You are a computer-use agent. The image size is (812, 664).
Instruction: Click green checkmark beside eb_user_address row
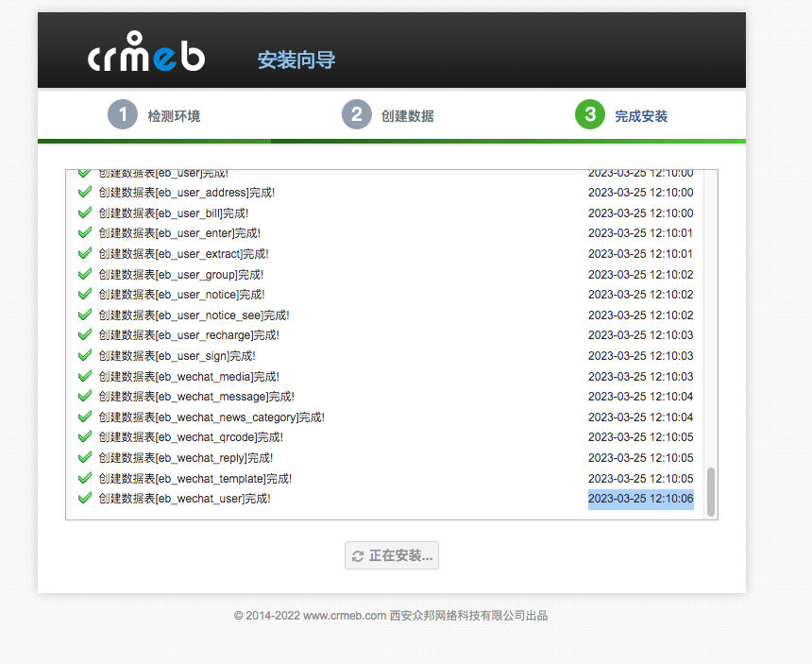tap(85, 192)
